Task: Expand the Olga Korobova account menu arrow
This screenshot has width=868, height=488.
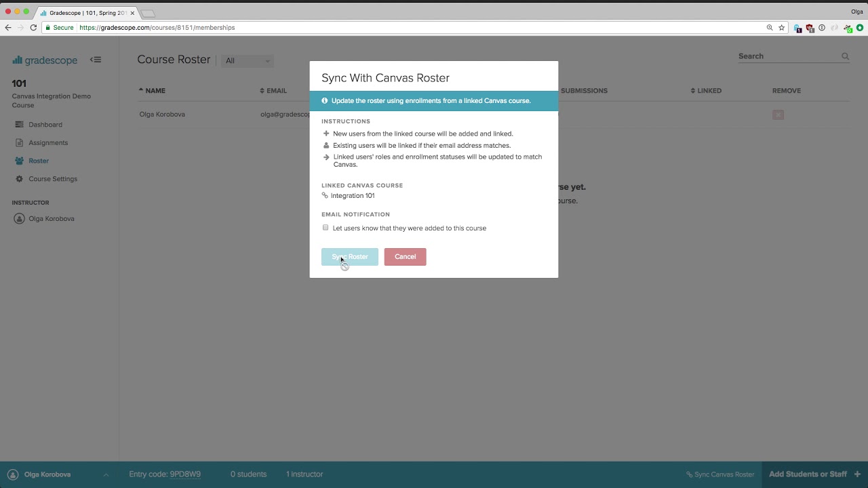Action: (x=106, y=474)
